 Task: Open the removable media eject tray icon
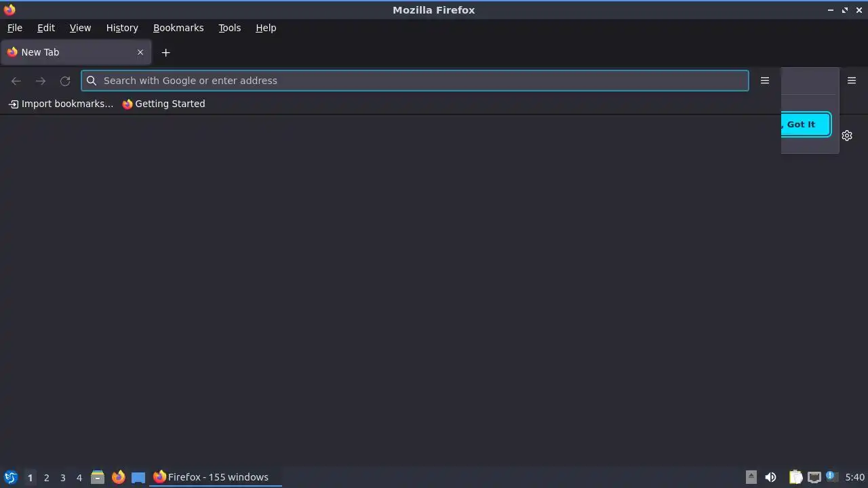coord(751,477)
